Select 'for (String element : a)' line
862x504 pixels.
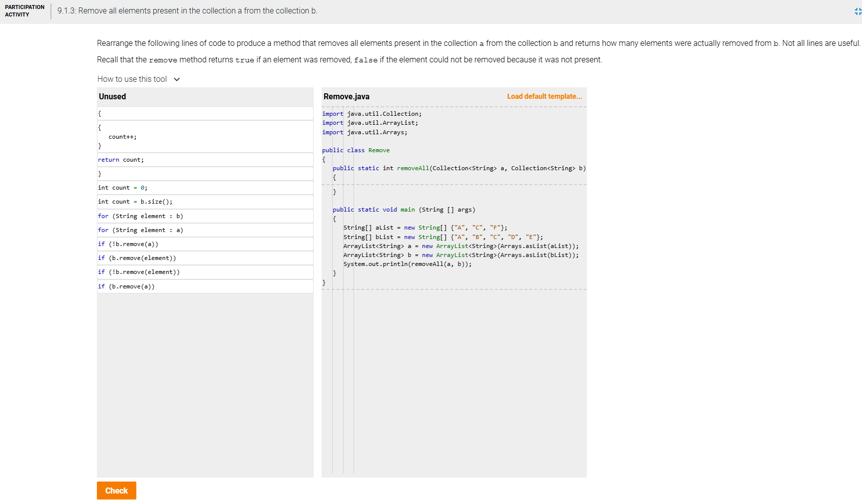tap(205, 230)
